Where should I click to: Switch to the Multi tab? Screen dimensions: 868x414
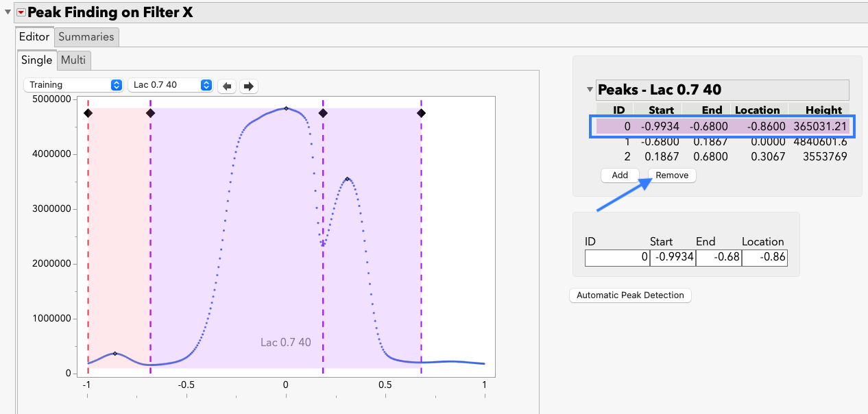pos(73,60)
